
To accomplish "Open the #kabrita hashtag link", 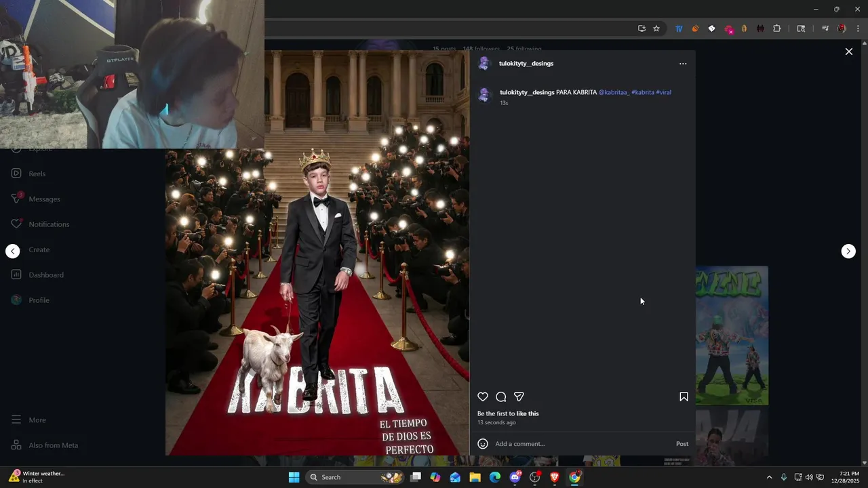I will pyautogui.click(x=643, y=92).
